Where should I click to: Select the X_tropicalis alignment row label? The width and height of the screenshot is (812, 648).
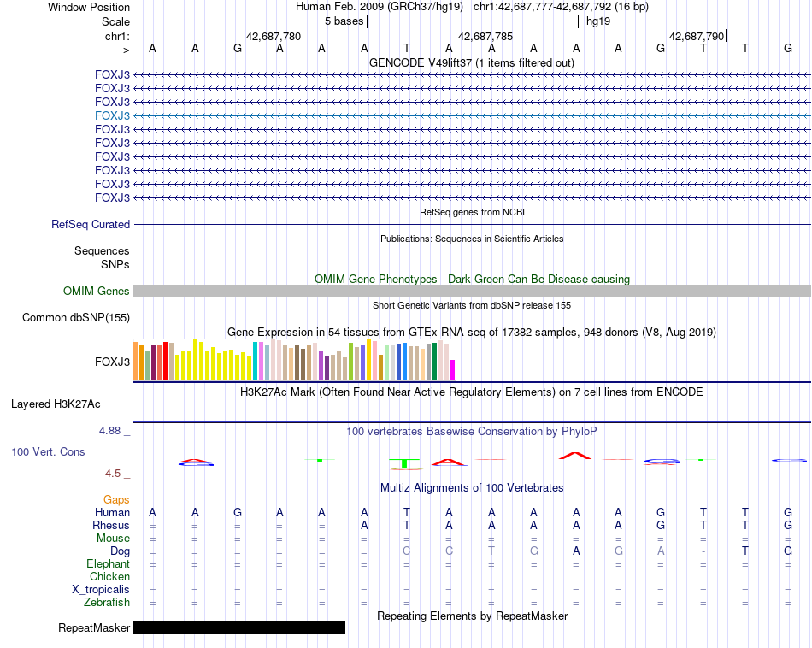[x=101, y=590]
